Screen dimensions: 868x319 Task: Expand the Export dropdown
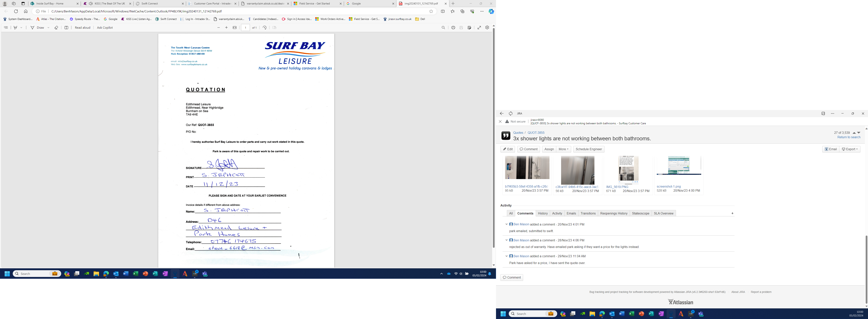(849, 149)
